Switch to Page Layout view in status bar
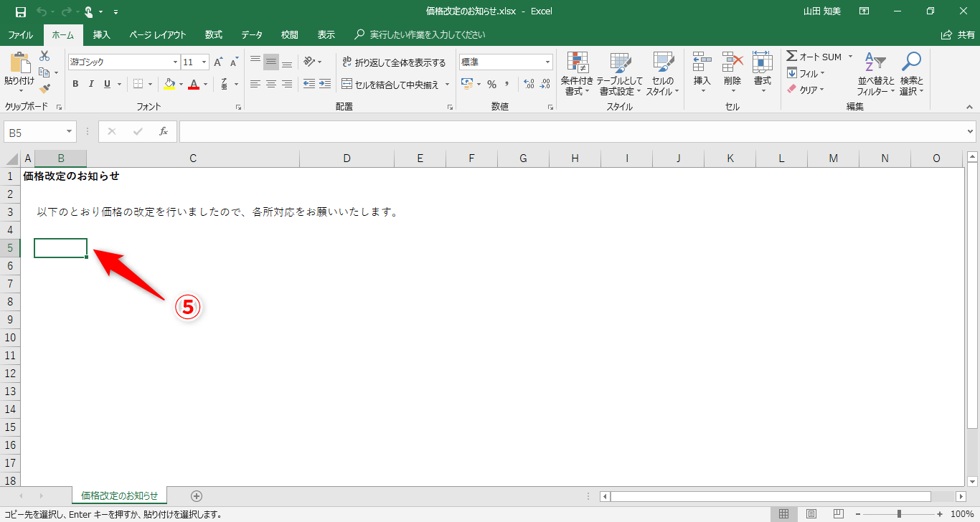This screenshot has width=980, height=522. tap(811, 514)
